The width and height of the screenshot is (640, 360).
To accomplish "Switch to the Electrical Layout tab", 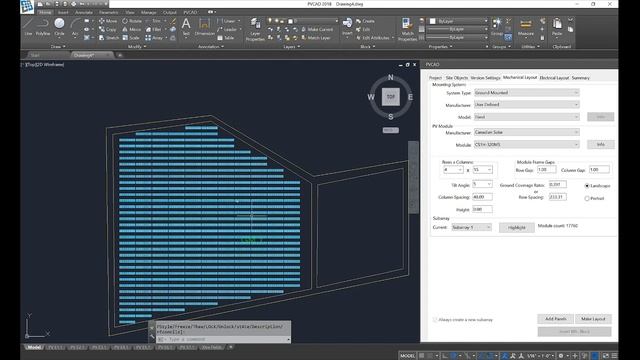I will pyautogui.click(x=554, y=78).
